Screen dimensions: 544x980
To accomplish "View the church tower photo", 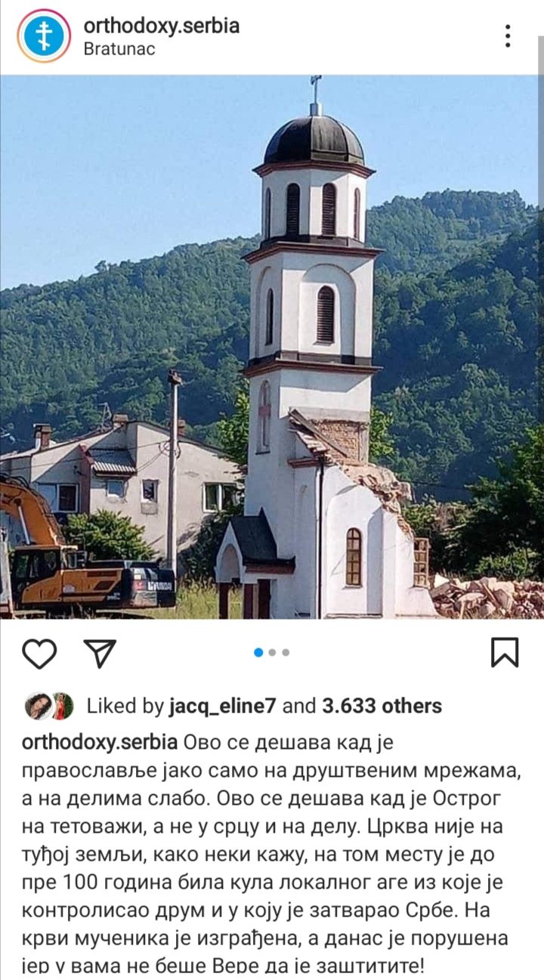I will (272, 347).
